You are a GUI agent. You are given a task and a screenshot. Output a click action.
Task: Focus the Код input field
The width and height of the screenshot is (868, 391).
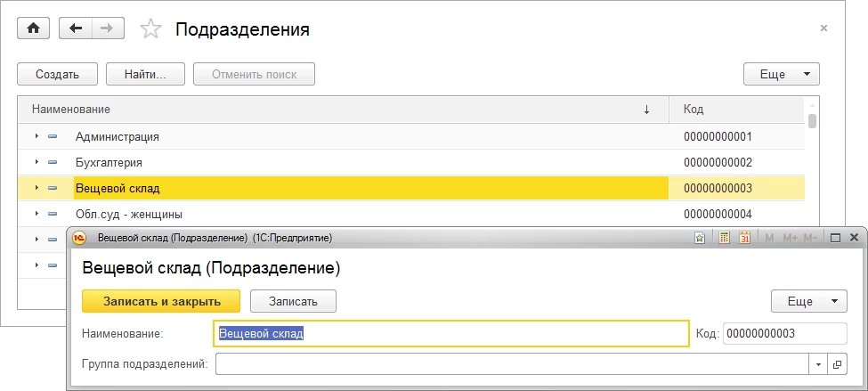783,333
